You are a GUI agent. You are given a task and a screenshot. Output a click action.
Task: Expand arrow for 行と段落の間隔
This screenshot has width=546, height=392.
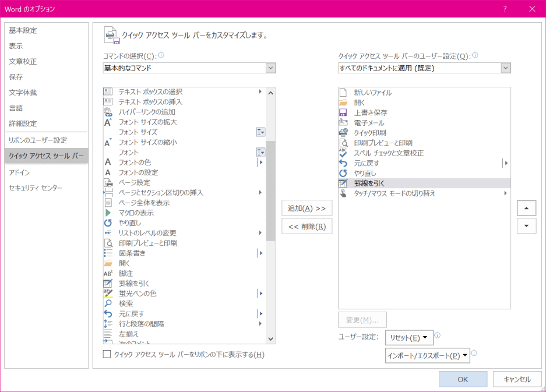[260, 324]
